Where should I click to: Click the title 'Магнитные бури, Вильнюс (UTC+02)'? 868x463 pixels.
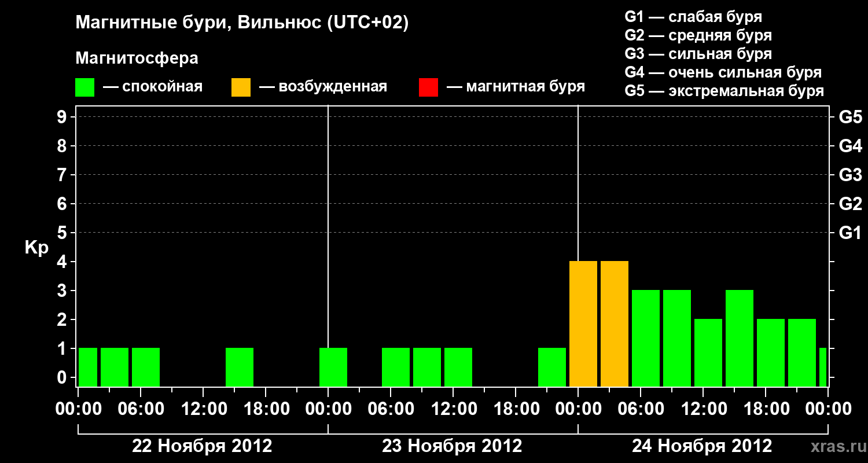point(242,23)
